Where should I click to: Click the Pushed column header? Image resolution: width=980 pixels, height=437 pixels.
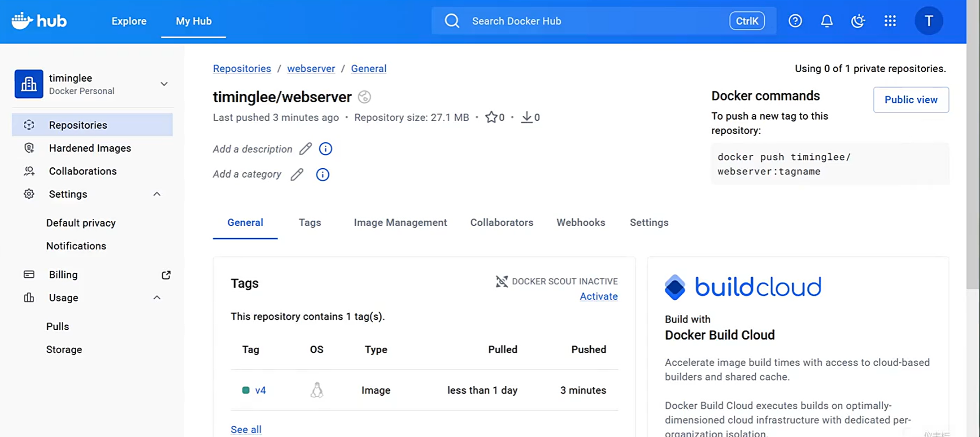588,350
